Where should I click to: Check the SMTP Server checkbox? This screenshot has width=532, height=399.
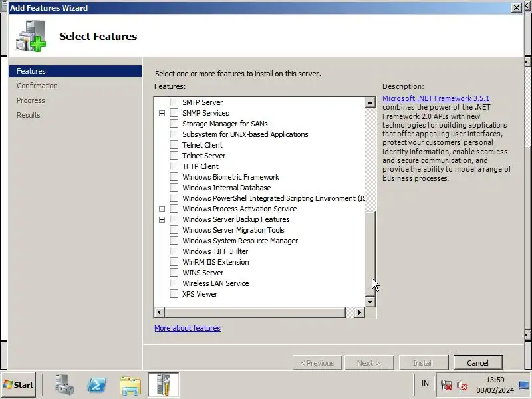click(x=174, y=102)
